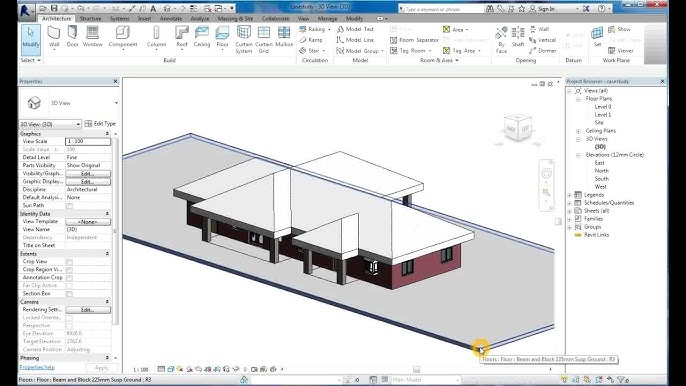Image resolution: width=686 pixels, height=386 pixels.
Task: Open the Curtain System tool
Action: [x=244, y=39]
